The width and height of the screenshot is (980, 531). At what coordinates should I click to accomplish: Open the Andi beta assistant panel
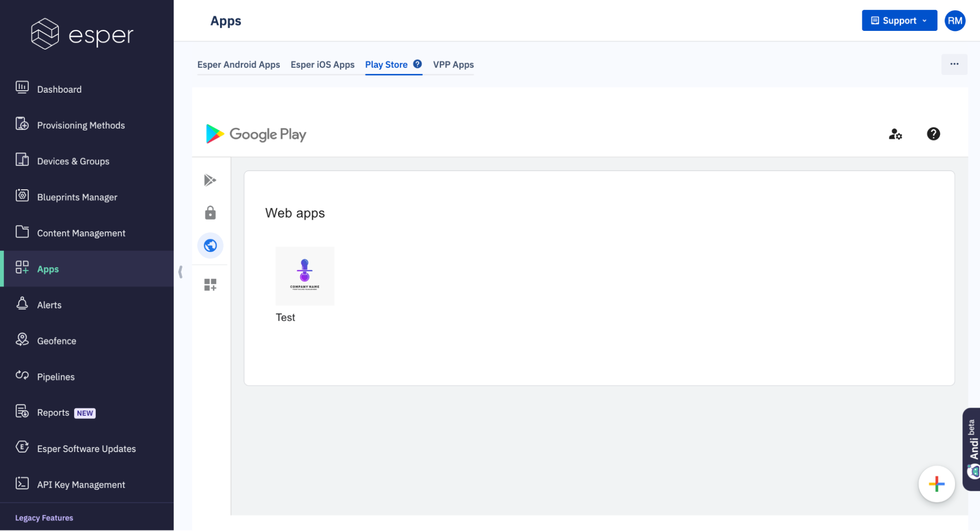point(972,449)
